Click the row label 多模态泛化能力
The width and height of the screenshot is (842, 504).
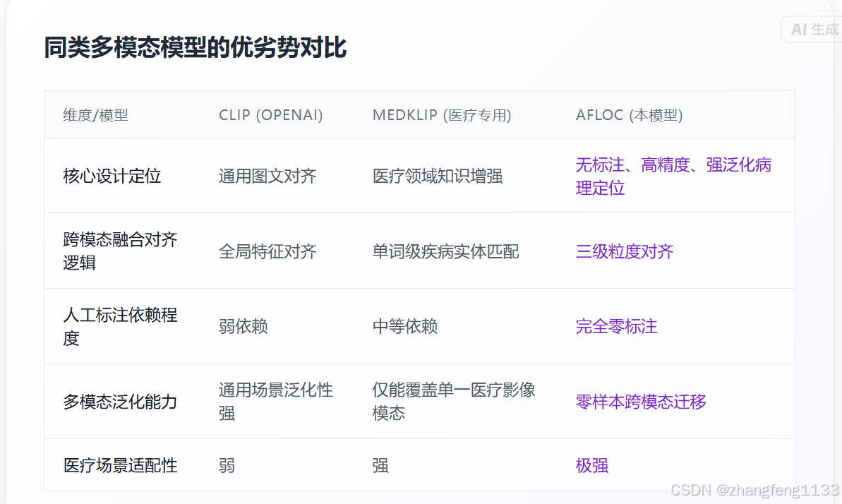coord(120,402)
